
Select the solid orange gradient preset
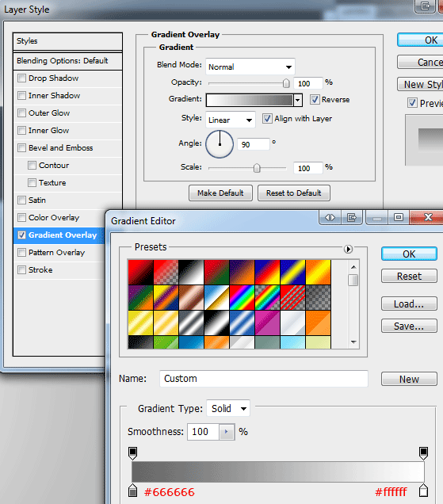pyautogui.click(x=319, y=323)
